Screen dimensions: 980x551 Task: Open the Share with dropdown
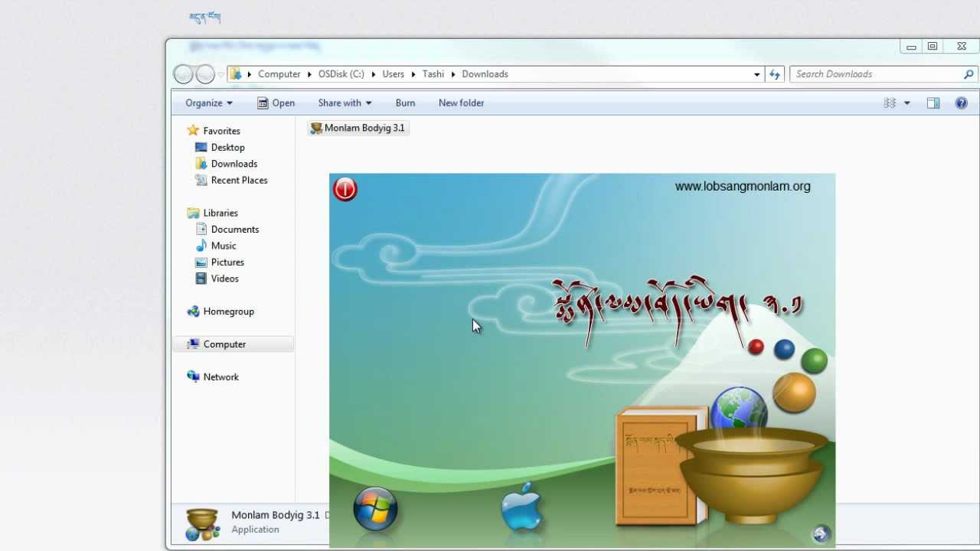tap(345, 103)
